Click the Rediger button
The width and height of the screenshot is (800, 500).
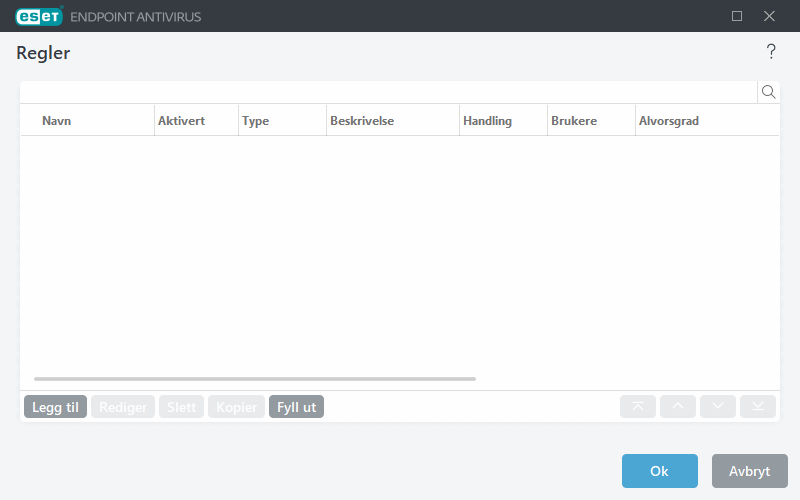(x=123, y=407)
